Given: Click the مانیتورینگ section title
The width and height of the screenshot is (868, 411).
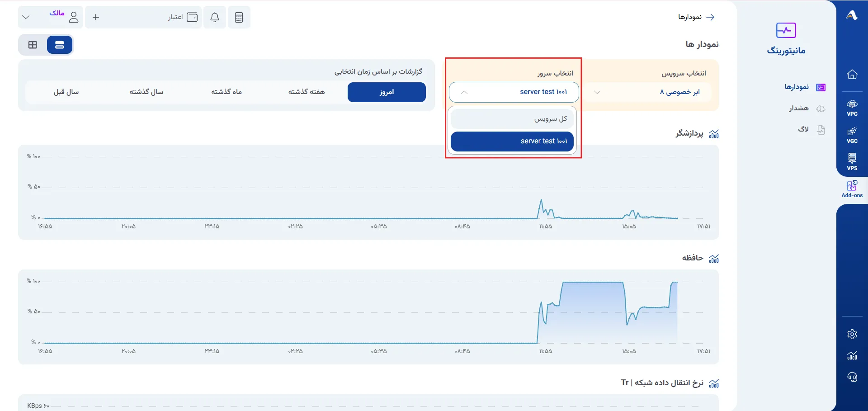Looking at the screenshot, I should (786, 50).
